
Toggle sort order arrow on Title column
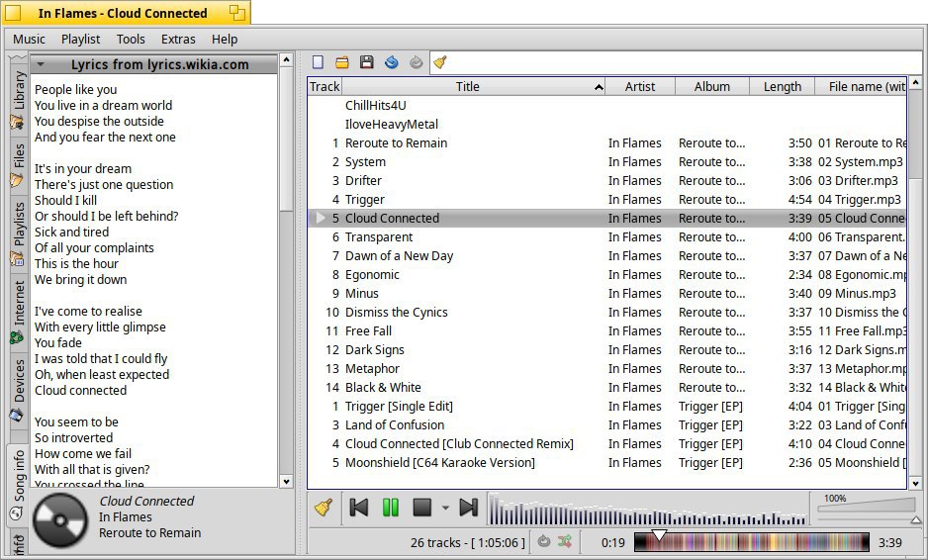[x=599, y=87]
